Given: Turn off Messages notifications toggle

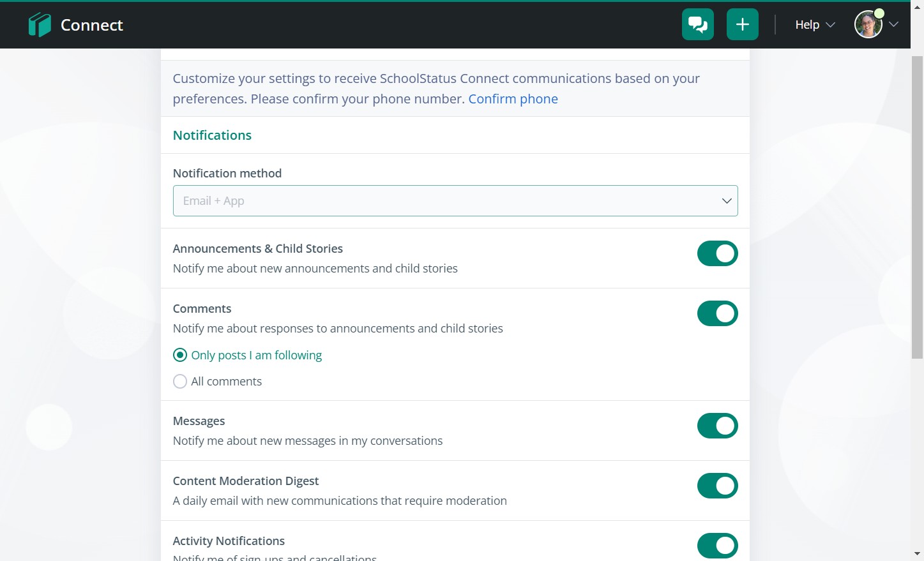Looking at the screenshot, I should 717,426.
